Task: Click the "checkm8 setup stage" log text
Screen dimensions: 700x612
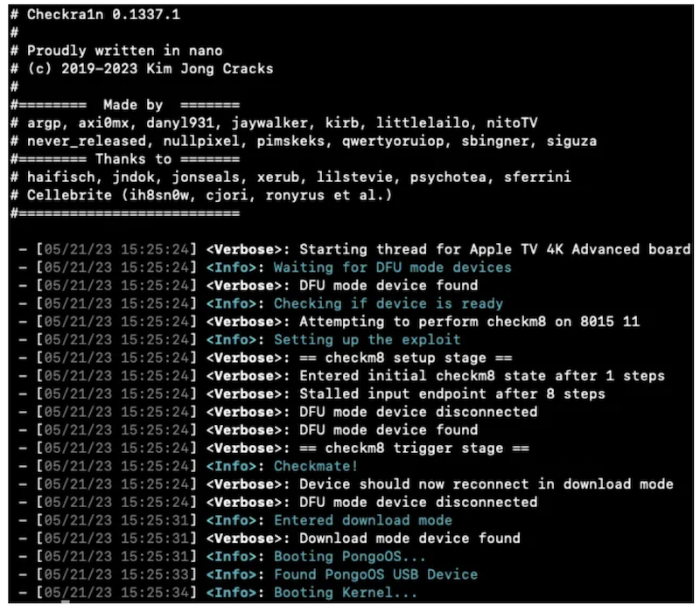Action: [x=414, y=358]
